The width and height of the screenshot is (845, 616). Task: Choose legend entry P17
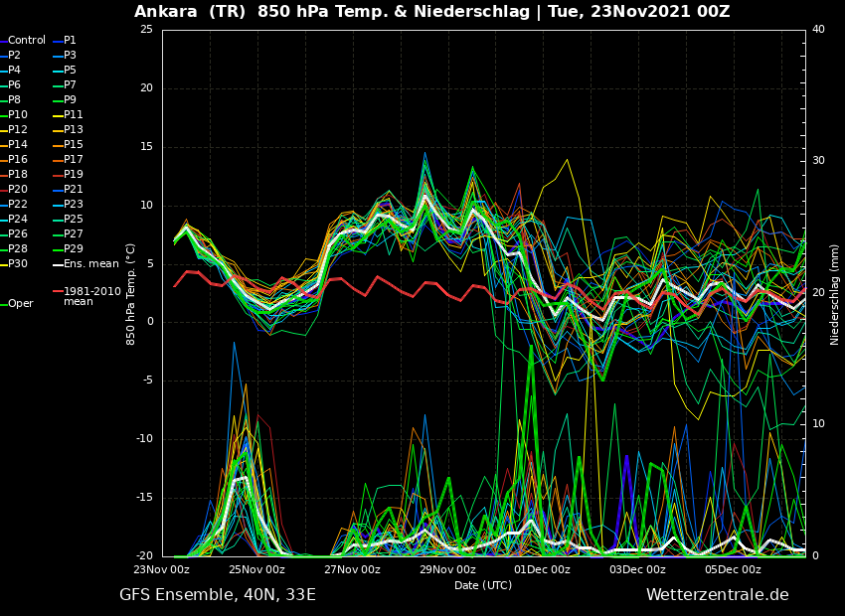[74, 159]
